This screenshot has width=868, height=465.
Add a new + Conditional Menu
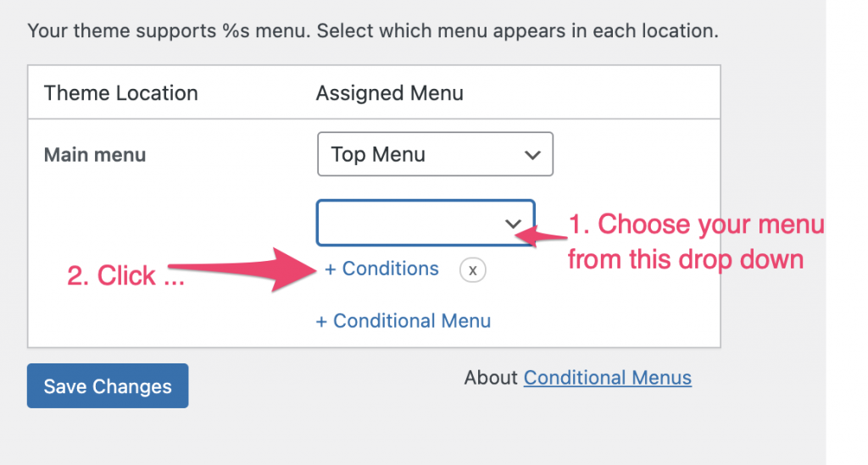click(403, 321)
